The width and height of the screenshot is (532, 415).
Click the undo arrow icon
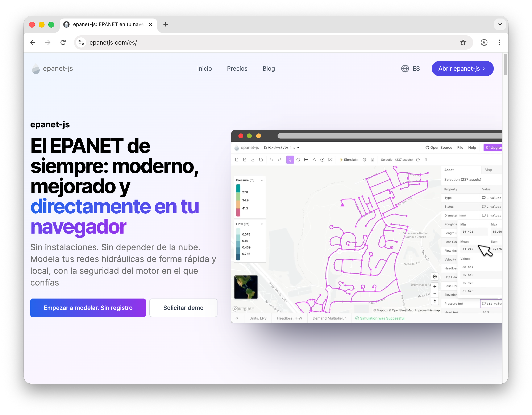272,160
